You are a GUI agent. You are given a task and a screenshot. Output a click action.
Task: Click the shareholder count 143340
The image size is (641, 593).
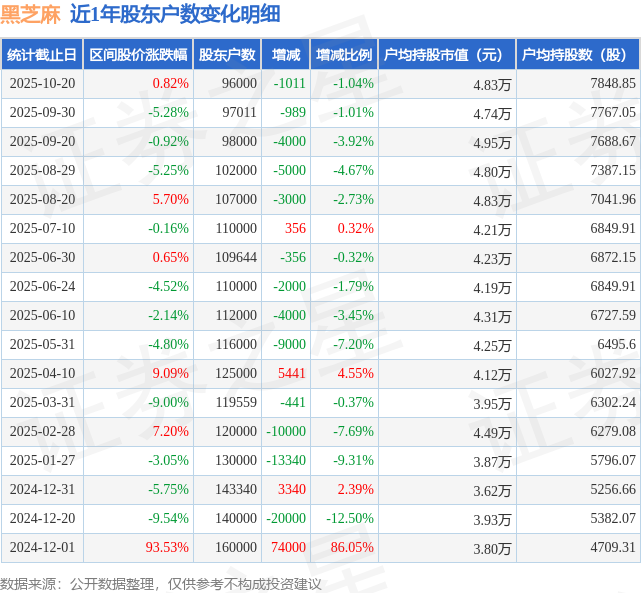coord(236,490)
